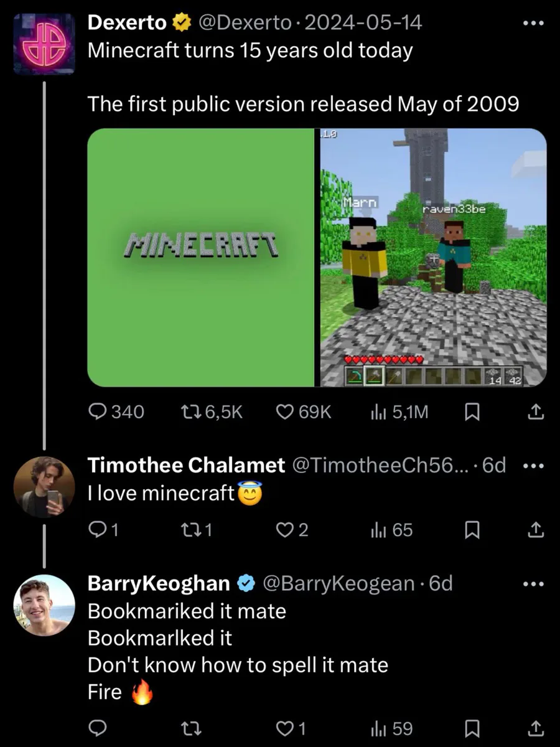
Task: Open BarryKeoghan's profile avatar
Action: pos(44,605)
